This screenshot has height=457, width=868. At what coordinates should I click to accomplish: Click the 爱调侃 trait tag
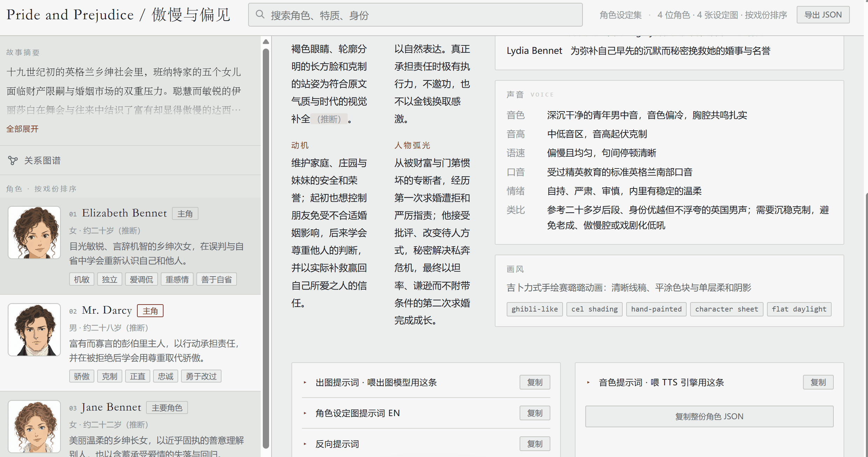pos(142,279)
